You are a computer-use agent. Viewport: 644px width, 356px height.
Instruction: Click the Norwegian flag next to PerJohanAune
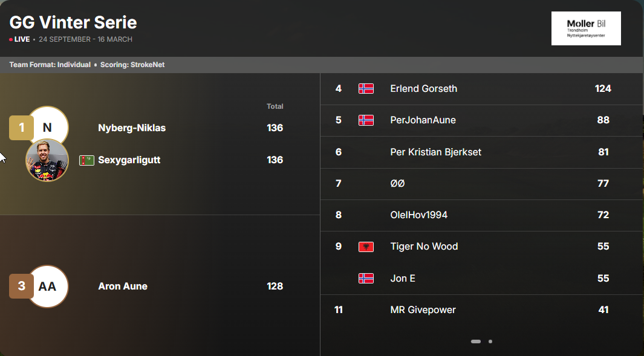point(366,120)
